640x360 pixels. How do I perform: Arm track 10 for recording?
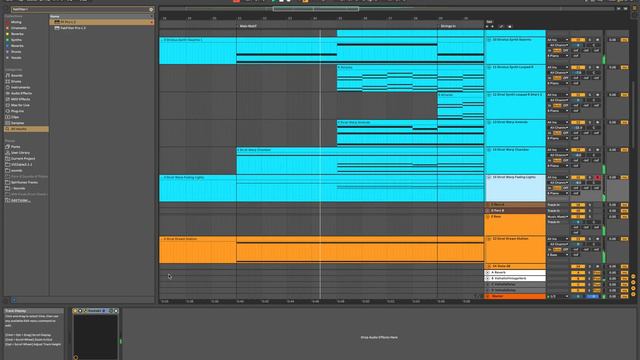click(598, 40)
